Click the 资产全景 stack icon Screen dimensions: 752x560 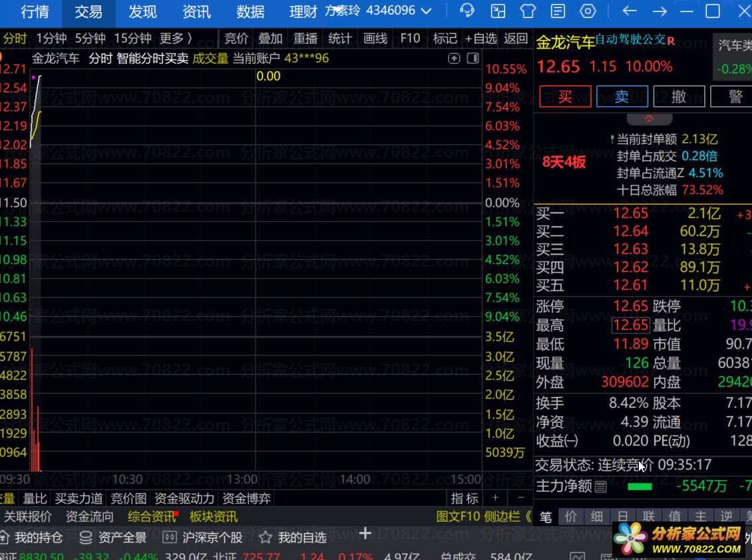(x=86, y=537)
